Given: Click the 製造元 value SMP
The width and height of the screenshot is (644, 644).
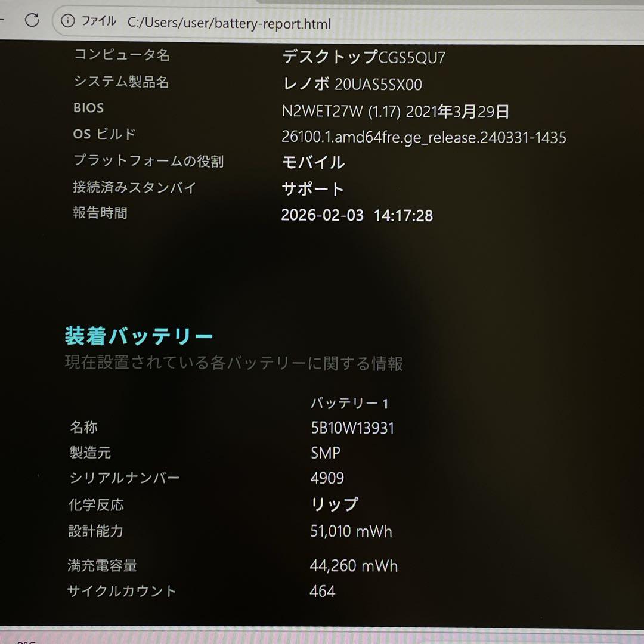Looking at the screenshot, I should tap(324, 453).
